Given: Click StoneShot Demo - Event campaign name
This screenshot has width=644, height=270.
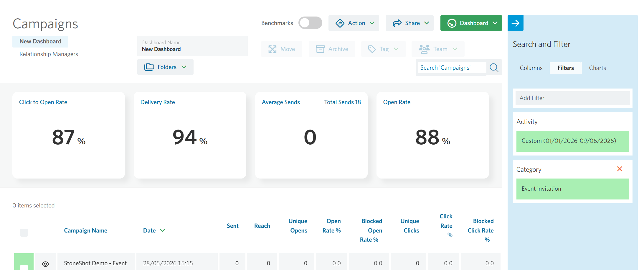Looking at the screenshot, I should tap(95, 263).
